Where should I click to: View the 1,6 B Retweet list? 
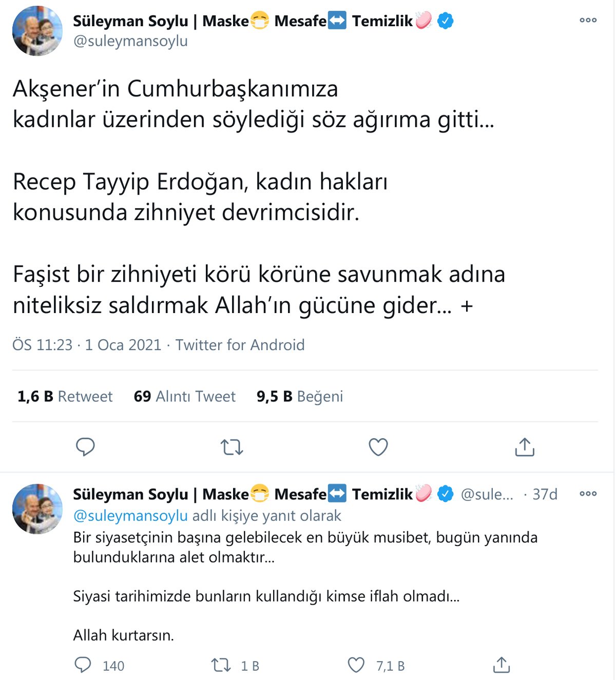(x=65, y=396)
